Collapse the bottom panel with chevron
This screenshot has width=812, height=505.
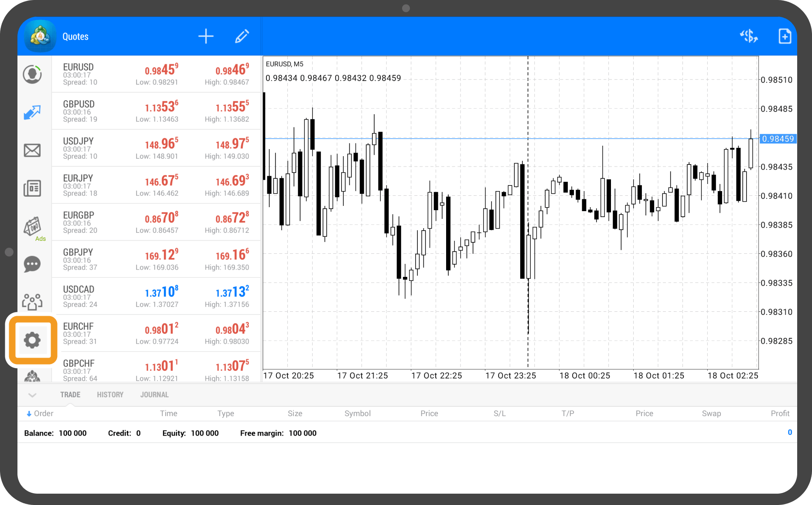tap(32, 395)
